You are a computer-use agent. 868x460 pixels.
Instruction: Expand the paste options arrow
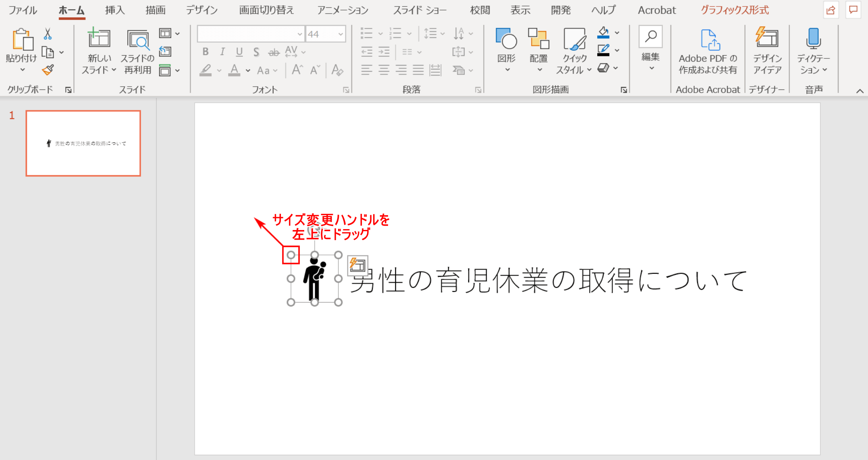coord(23,70)
